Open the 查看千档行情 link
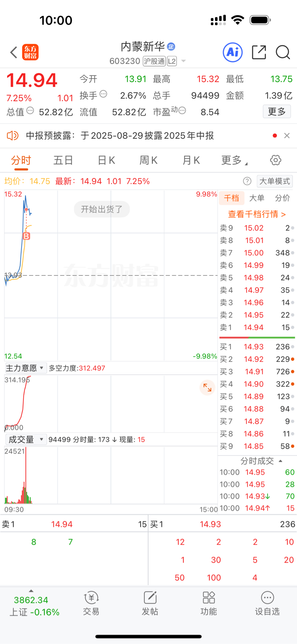This screenshot has height=644, width=297. [257, 214]
